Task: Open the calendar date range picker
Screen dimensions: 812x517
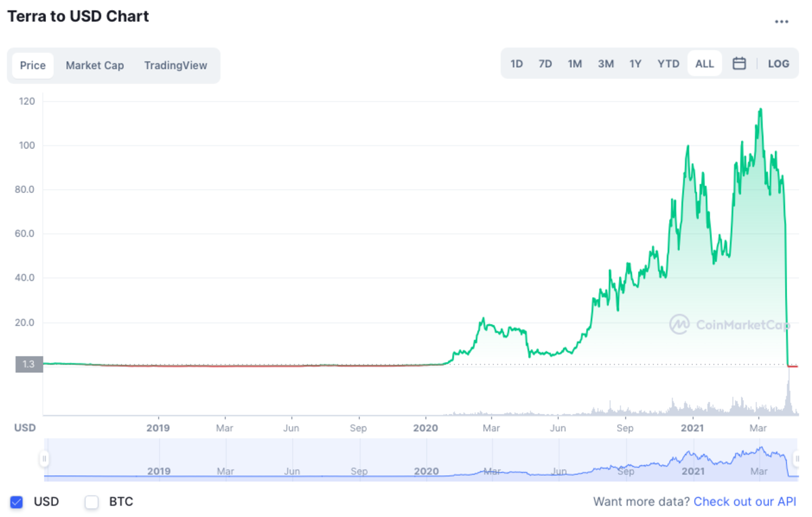Action: (740, 64)
